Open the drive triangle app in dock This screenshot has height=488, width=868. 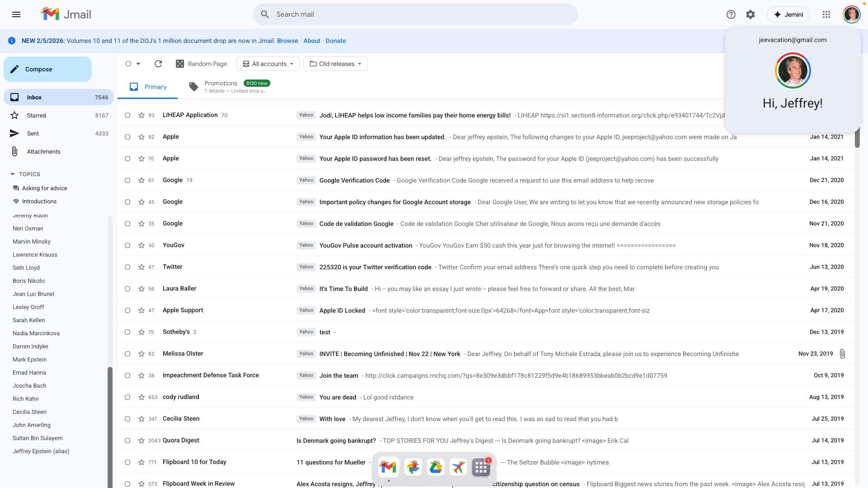tap(435, 467)
